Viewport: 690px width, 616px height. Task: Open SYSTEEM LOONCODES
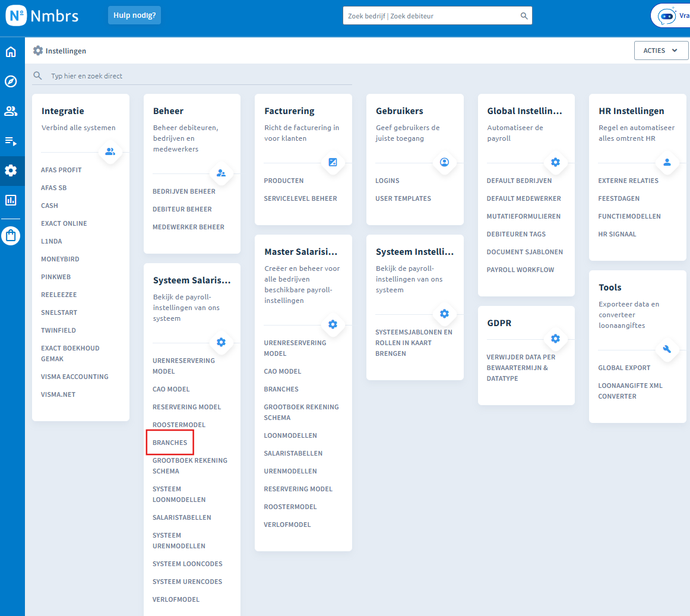point(188,564)
